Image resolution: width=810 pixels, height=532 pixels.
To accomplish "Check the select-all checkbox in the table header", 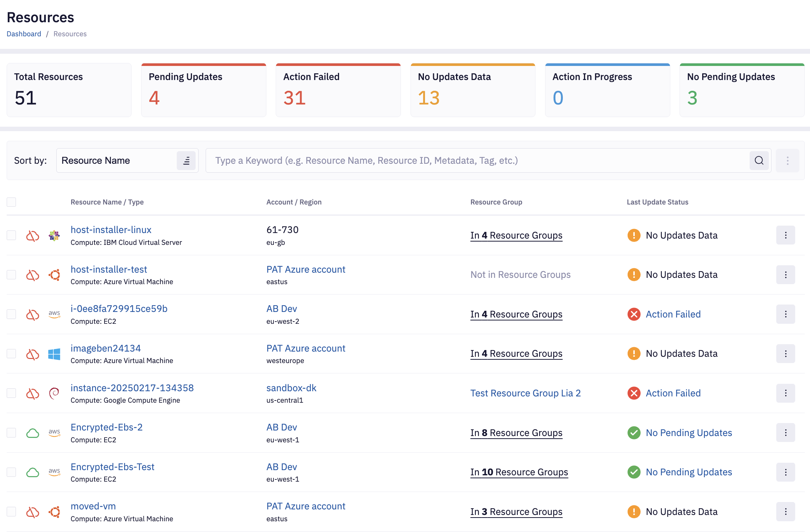I will coord(11,202).
